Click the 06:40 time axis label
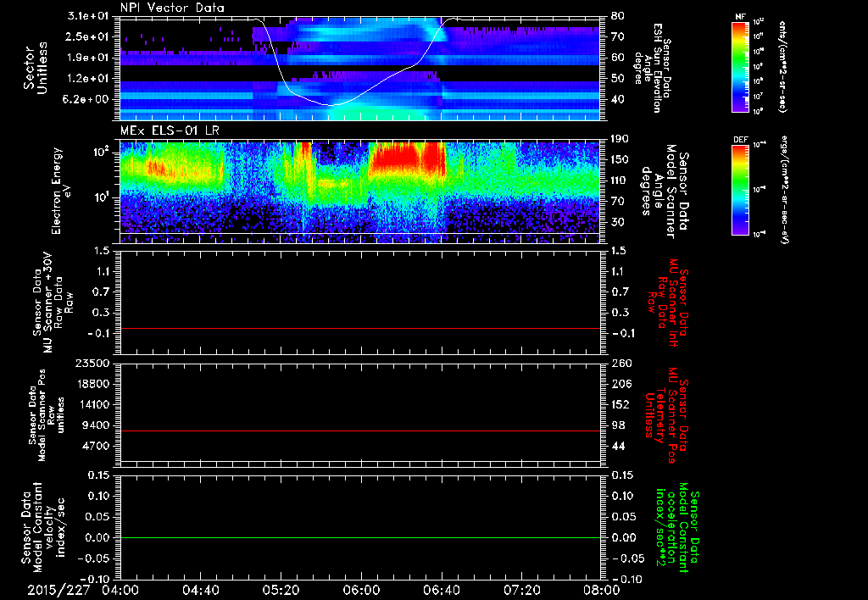This screenshot has width=868, height=600. [441, 590]
